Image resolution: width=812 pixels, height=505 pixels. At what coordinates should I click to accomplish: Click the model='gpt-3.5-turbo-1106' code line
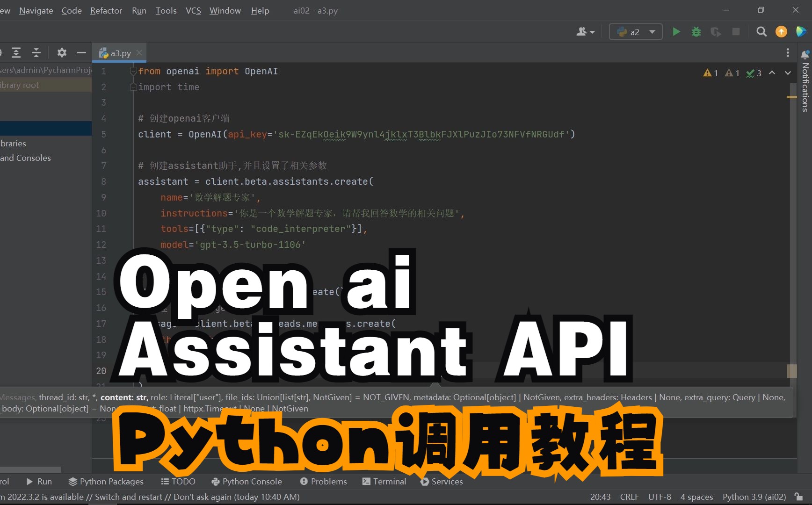coord(233,245)
